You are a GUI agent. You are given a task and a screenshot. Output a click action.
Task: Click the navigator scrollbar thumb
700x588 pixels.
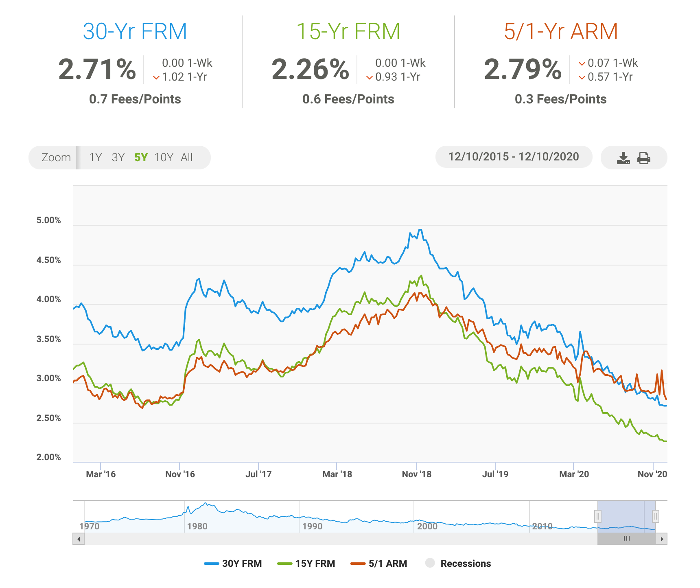[x=627, y=539]
